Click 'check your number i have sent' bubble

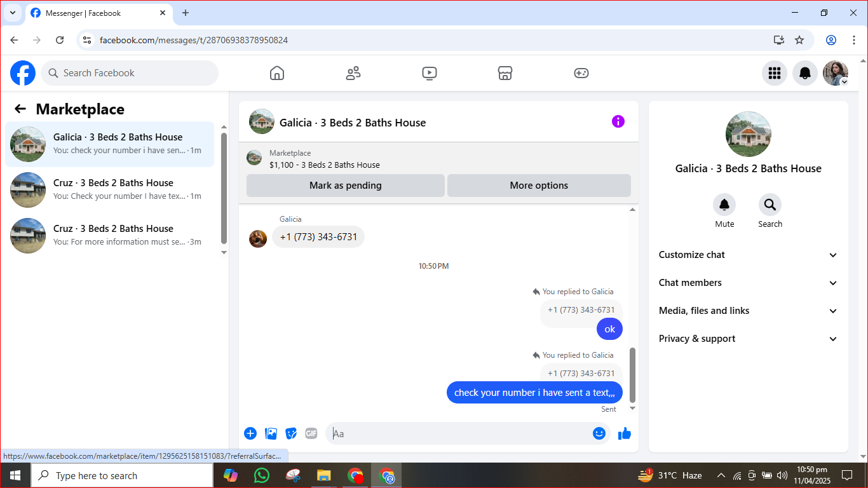(534, 393)
